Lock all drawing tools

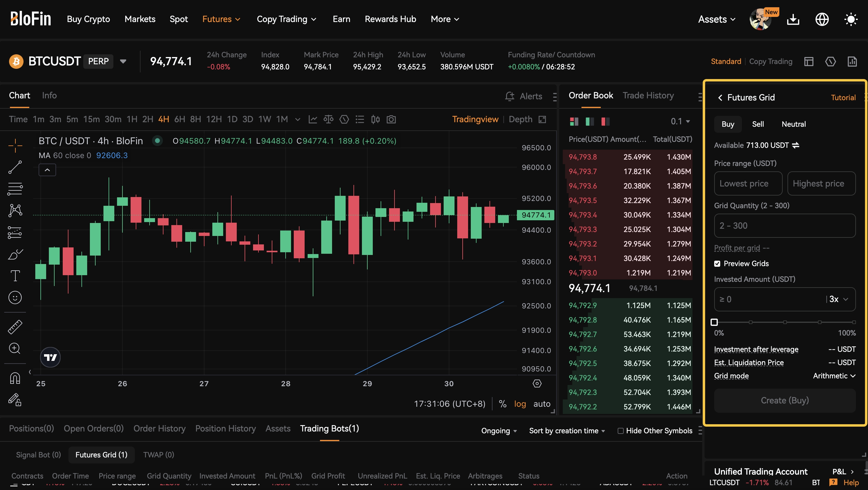click(x=15, y=400)
